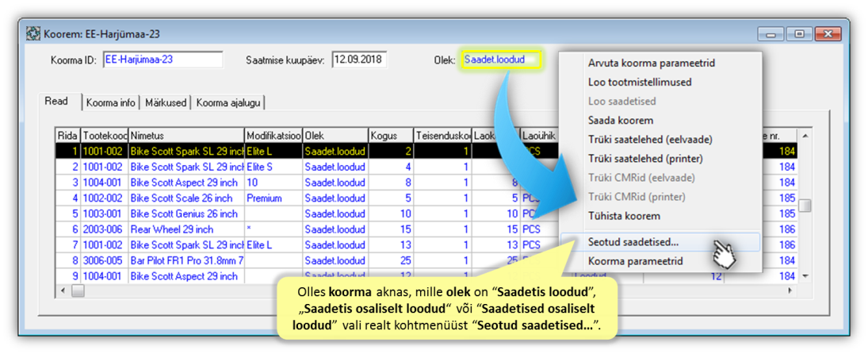Click the 'Teisenduskoef' column header

(x=443, y=136)
